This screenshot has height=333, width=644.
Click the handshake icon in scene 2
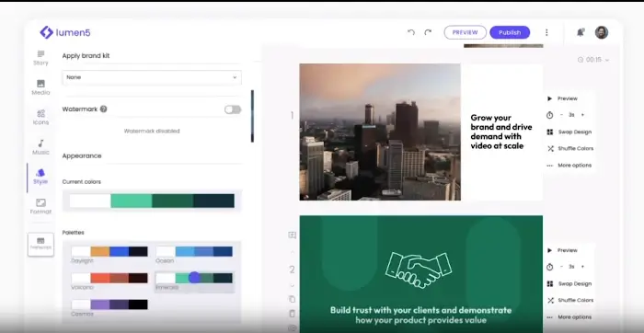[x=418, y=270]
